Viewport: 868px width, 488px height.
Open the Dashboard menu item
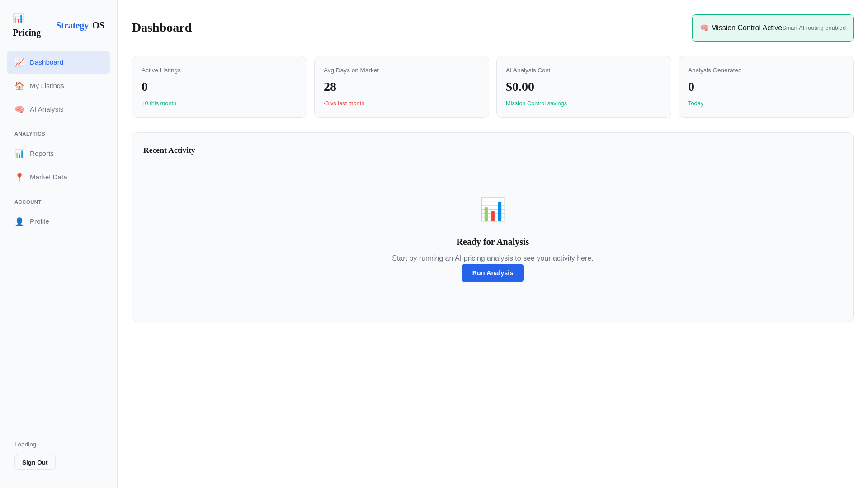click(58, 62)
